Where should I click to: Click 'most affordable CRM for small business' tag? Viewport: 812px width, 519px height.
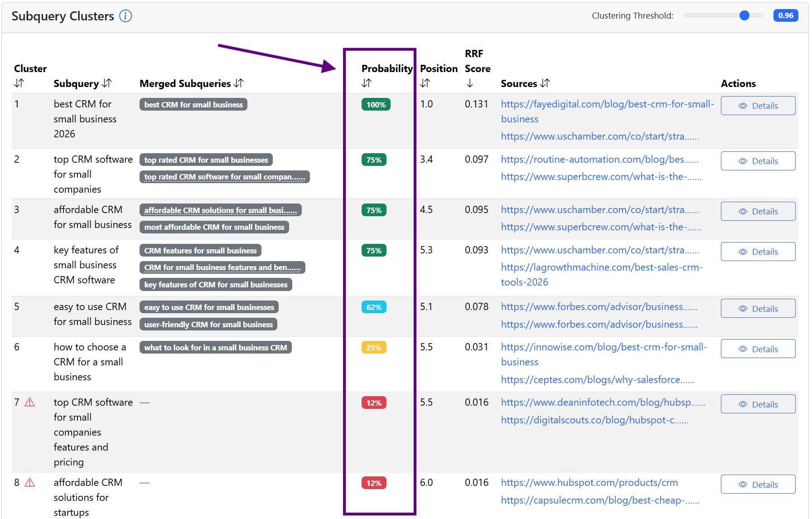214,227
